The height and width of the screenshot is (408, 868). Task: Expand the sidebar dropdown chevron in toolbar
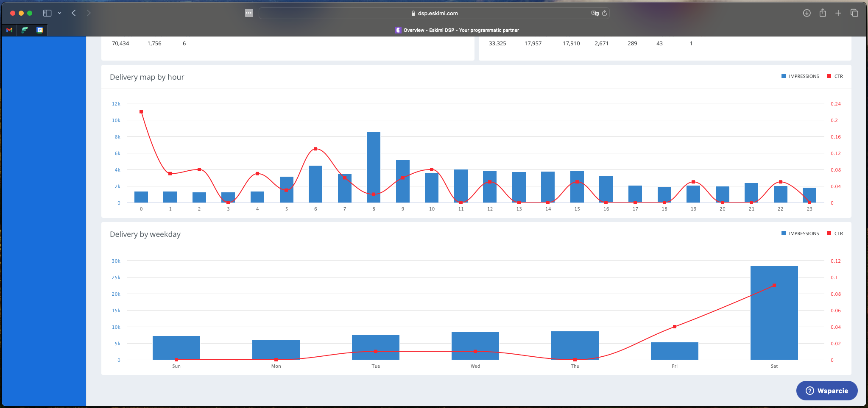coord(59,13)
